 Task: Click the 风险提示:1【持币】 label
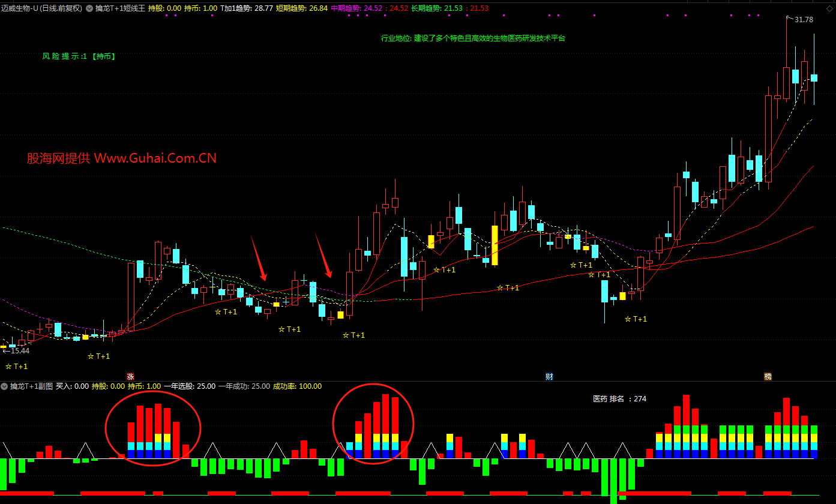pos(79,56)
